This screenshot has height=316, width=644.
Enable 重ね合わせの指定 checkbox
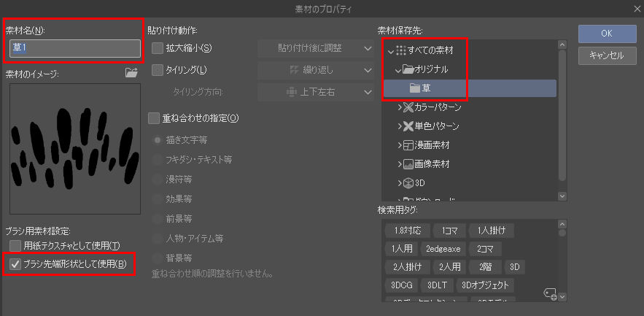[154, 119]
